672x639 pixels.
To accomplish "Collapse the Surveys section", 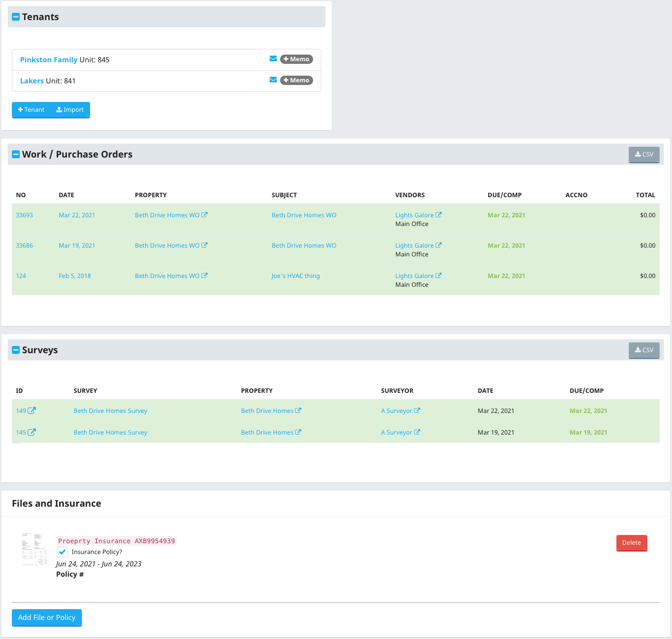I will coord(16,350).
